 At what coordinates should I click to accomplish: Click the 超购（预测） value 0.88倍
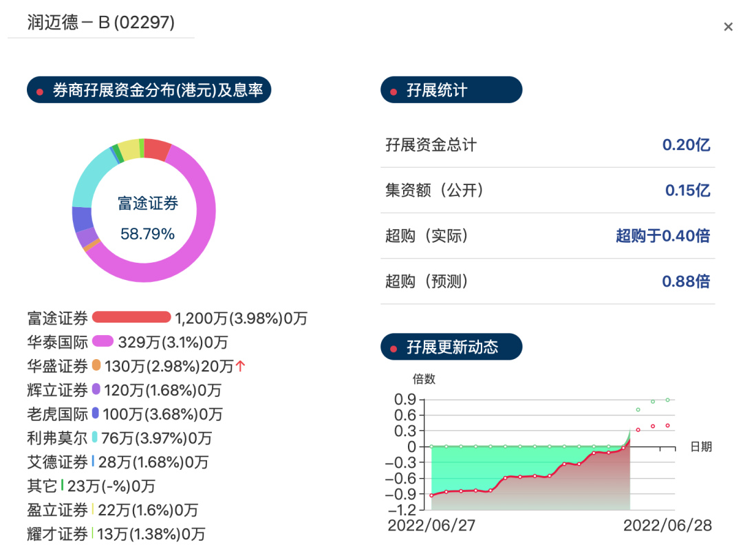[x=686, y=281]
